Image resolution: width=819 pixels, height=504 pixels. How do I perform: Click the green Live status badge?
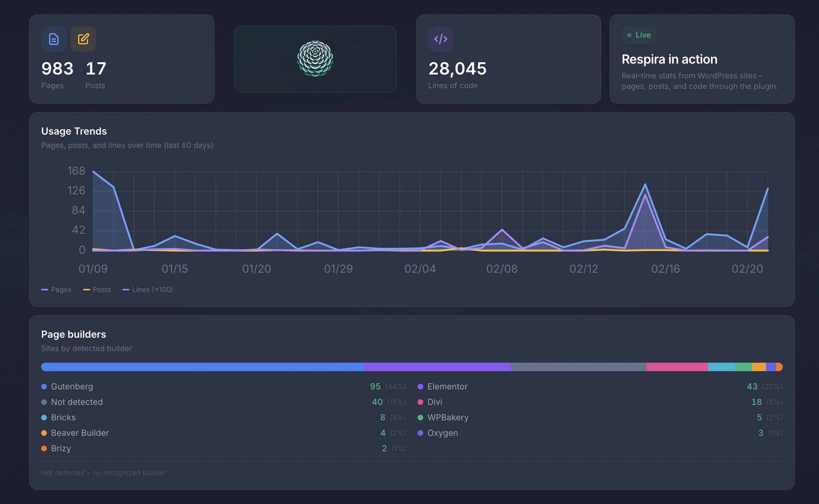click(x=639, y=35)
